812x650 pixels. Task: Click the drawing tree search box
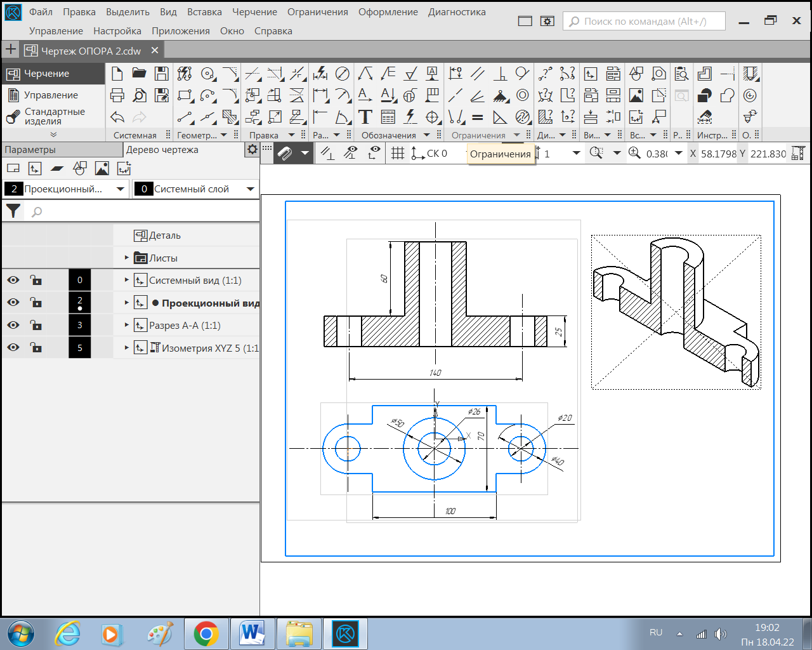(142, 211)
